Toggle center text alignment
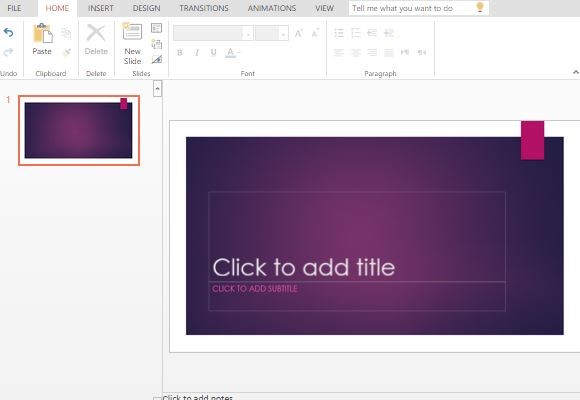Screen dimensions: 580x400 355,53
